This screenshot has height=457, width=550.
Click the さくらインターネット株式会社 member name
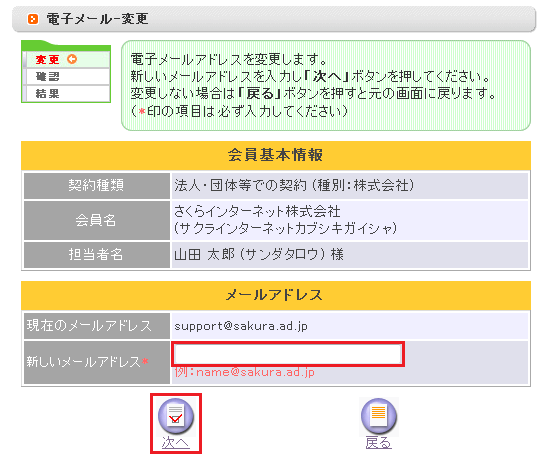point(257,212)
